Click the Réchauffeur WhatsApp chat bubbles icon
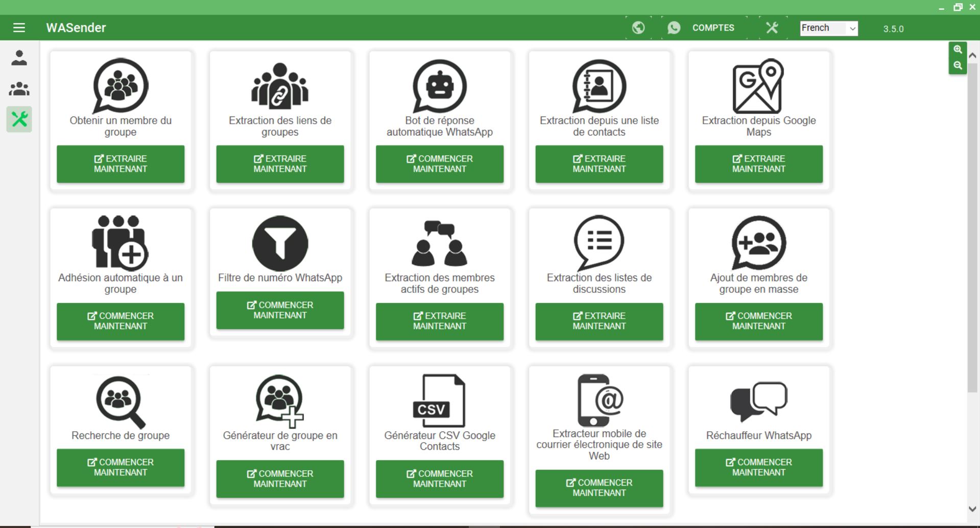This screenshot has width=980, height=528. coord(758,401)
